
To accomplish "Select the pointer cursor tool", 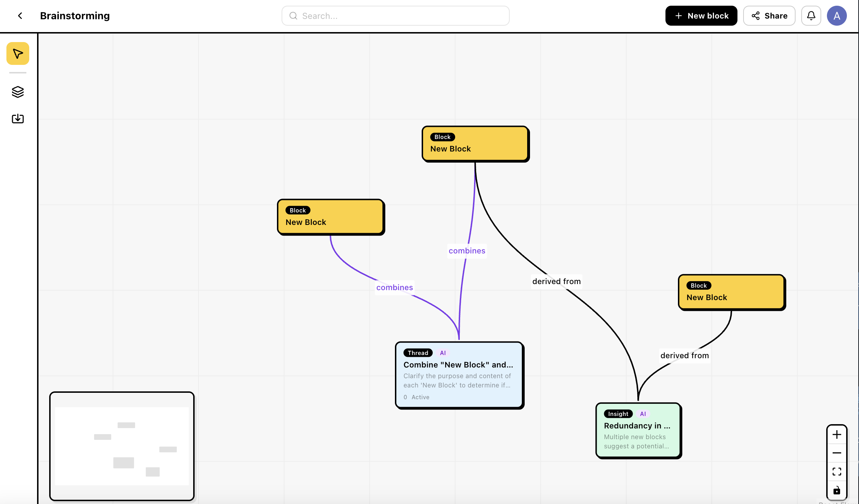I will (x=17, y=53).
